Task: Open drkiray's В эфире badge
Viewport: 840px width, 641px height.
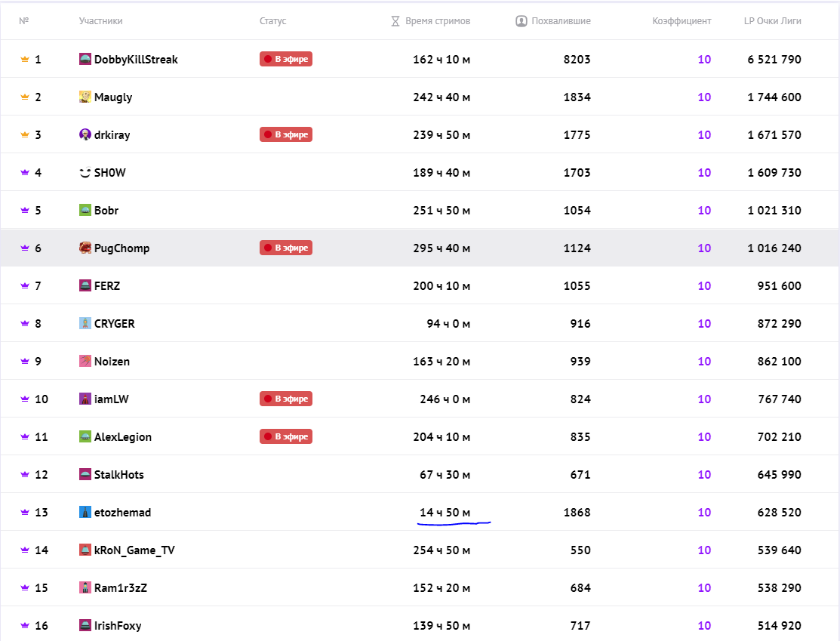Action: pos(286,134)
